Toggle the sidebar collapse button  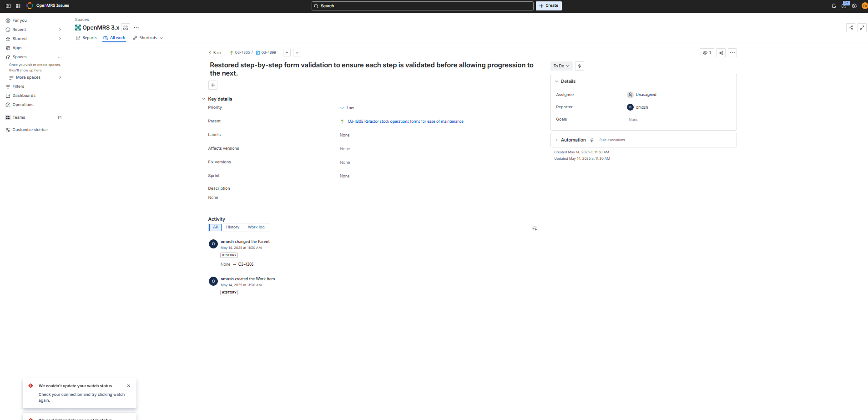8,6
